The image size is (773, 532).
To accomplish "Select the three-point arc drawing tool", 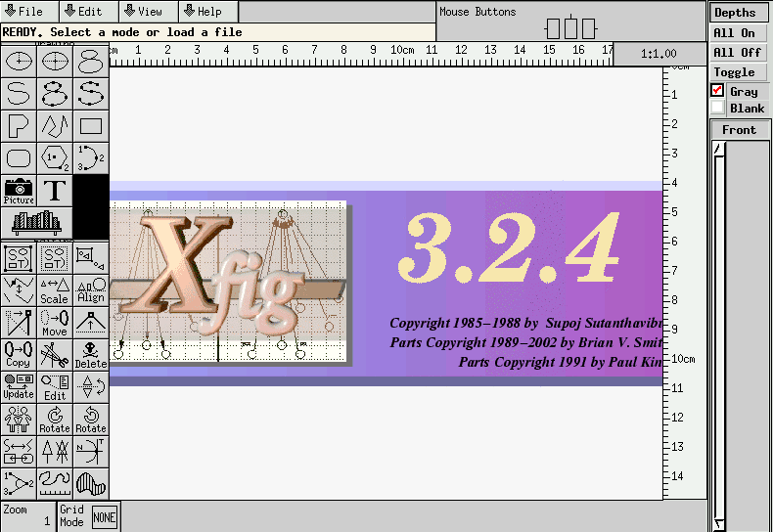I will 91,157.
